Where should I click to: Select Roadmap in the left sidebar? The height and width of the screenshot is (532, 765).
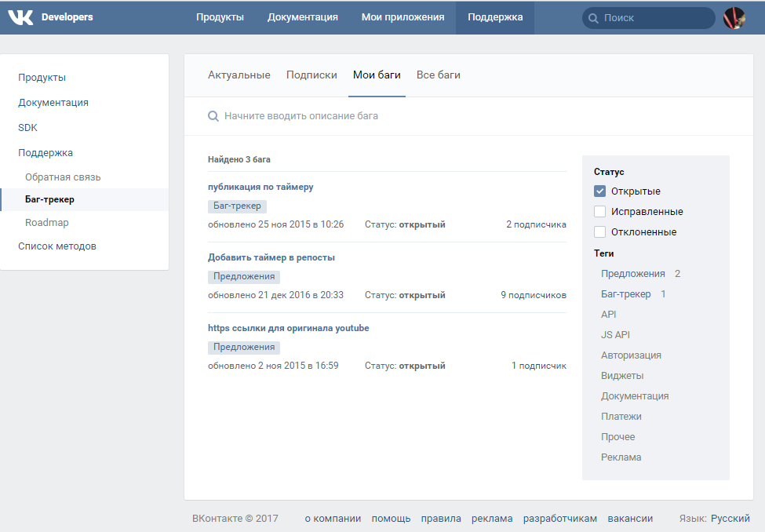(47, 223)
